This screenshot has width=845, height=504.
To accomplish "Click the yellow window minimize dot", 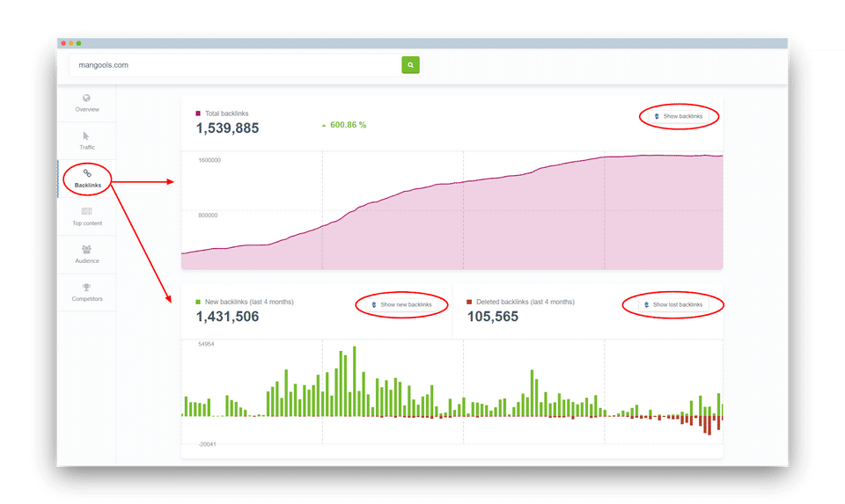I will pyautogui.click(x=71, y=43).
